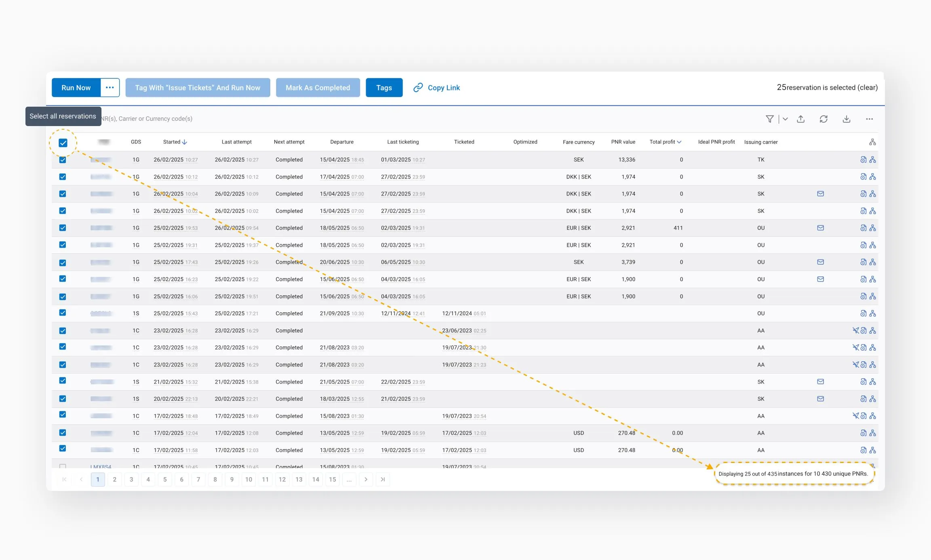Uncheck the checkbox in 13,336 PNR row
Image resolution: width=931 pixels, height=560 pixels.
pyautogui.click(x=63, y=160)
